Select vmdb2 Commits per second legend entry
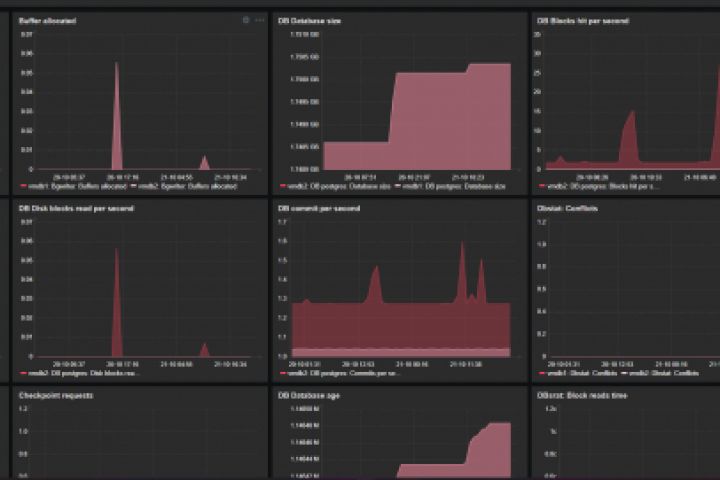 (340, 373)
